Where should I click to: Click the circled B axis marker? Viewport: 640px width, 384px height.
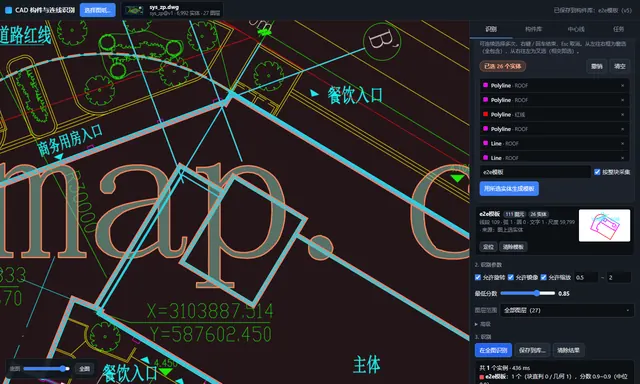click(x=382, y=41)
